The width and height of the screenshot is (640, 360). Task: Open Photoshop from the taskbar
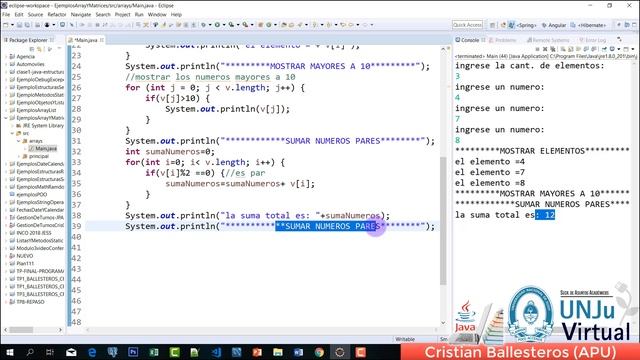point(133,352)
